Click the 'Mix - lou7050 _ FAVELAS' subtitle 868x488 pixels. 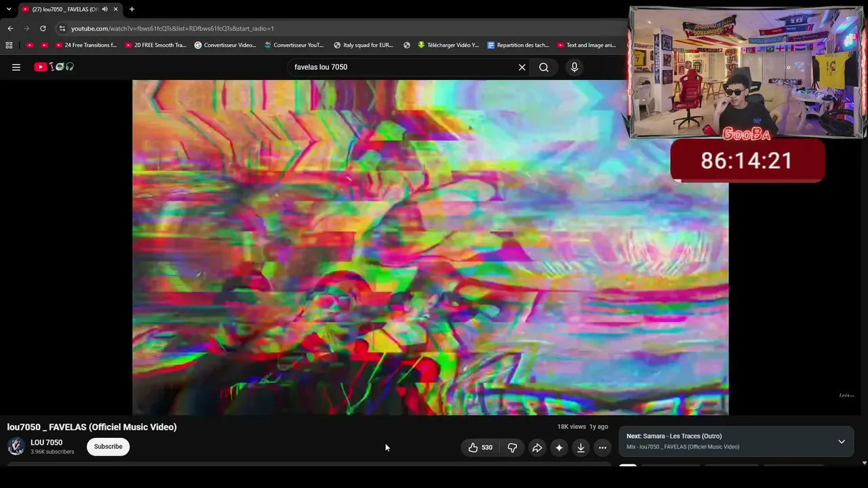683,447
